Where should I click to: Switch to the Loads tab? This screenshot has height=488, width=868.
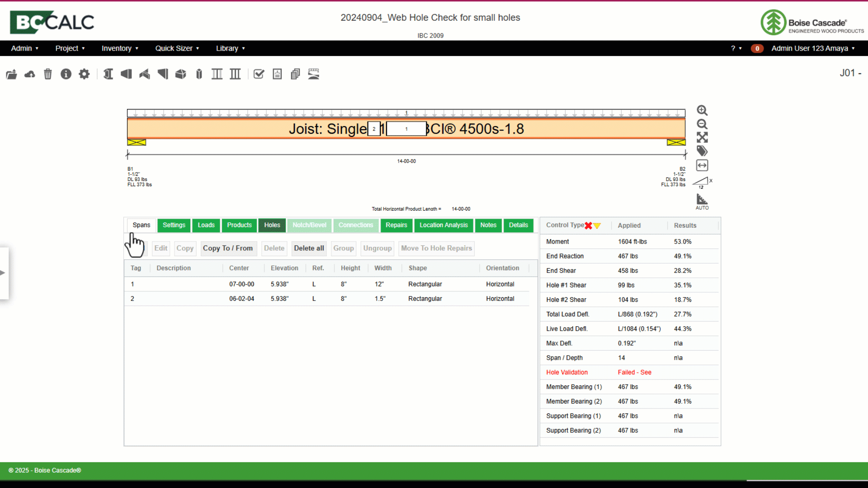206,225
